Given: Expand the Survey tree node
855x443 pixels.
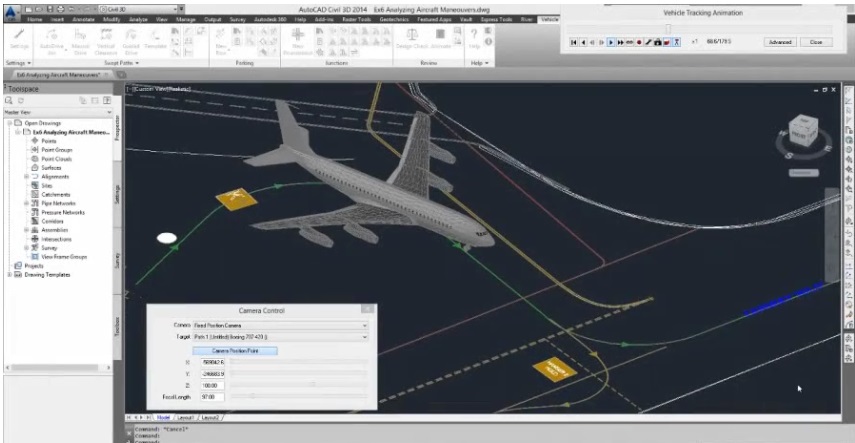Looking at the screenshot, I should point(26,248).
